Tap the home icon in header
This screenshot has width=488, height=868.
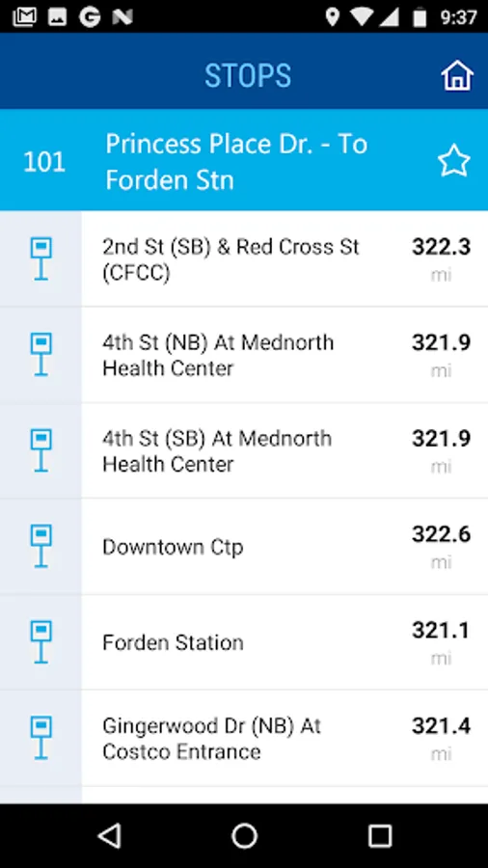click(x=456, y=74)
